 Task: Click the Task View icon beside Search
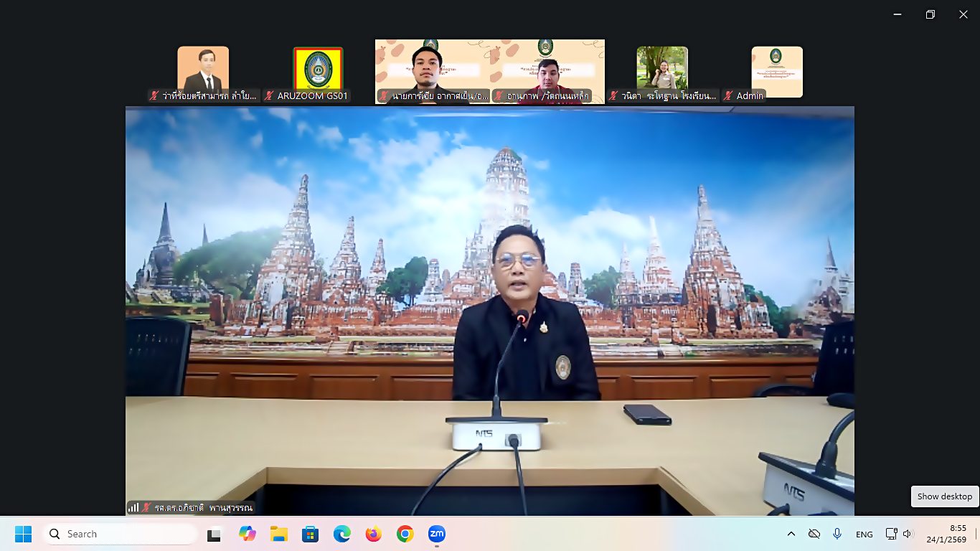pyautogui.click(x=214, y=534)
